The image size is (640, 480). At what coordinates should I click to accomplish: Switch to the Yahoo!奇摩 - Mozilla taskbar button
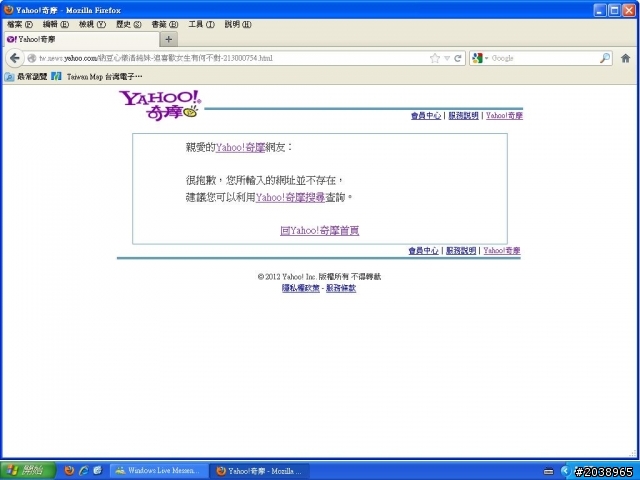259,471
